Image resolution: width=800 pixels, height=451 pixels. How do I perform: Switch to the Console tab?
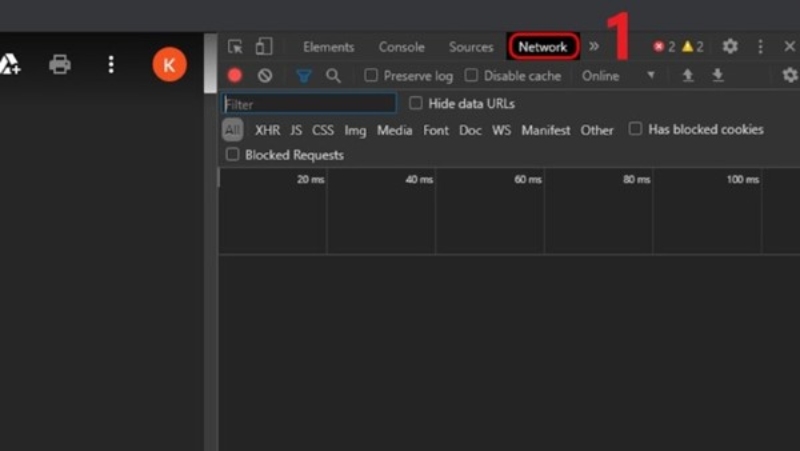click(x=401, y=47)
